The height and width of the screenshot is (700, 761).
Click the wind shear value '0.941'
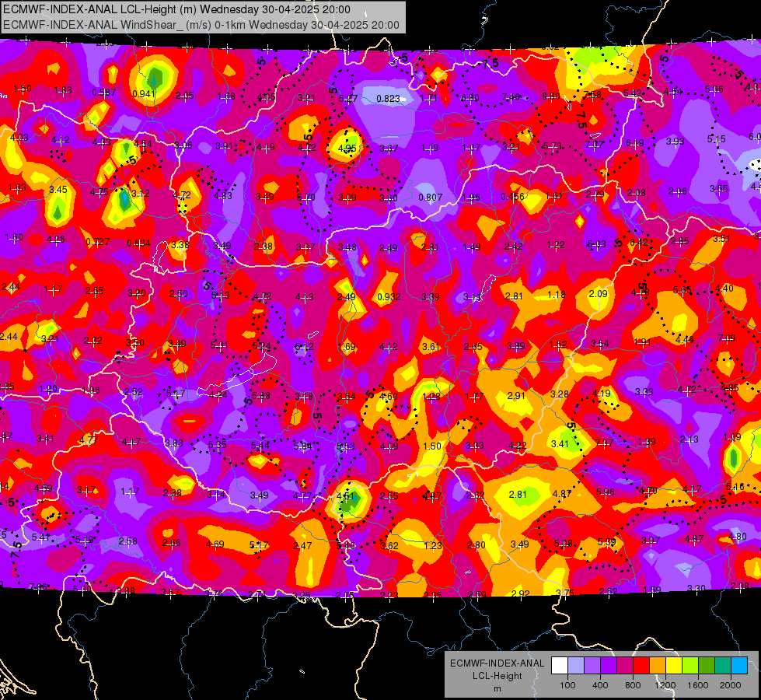(144, 93)
